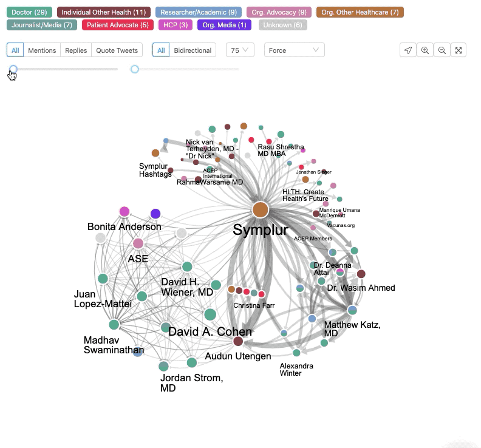Toggle the HCP (3) filter
The image size is (481, 448).
click(176, 25)
